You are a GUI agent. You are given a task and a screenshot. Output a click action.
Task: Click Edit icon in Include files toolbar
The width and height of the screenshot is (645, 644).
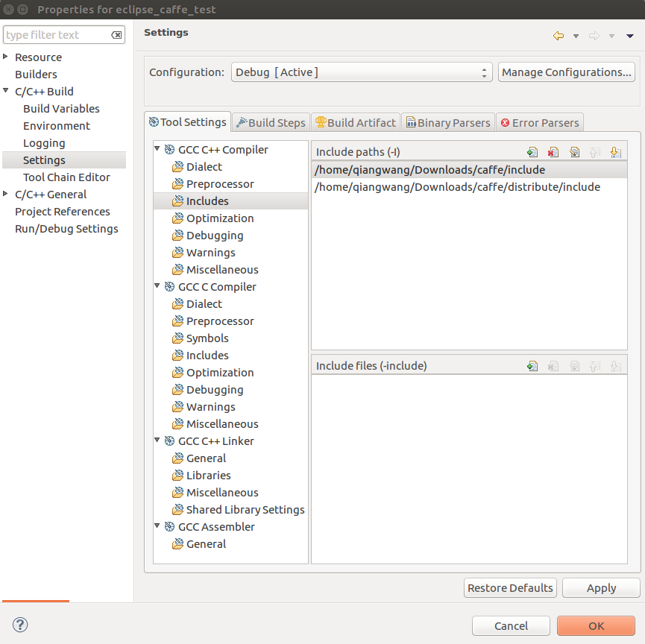[x=574, y=365]
